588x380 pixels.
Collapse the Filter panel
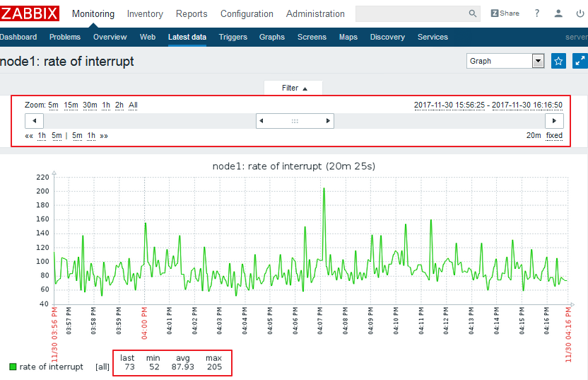click(294, 88)
